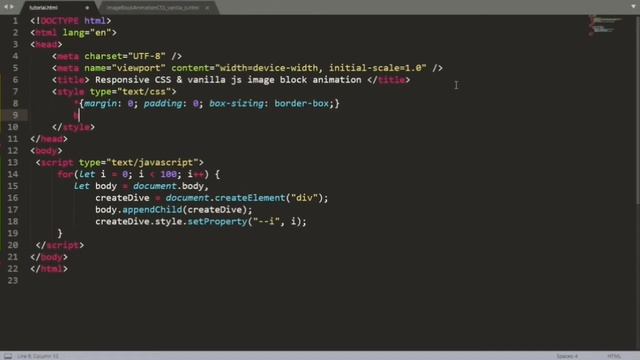Click the vertical scrollbar thumb
Viewport: 640px width, 360px height.
point(638,109)
